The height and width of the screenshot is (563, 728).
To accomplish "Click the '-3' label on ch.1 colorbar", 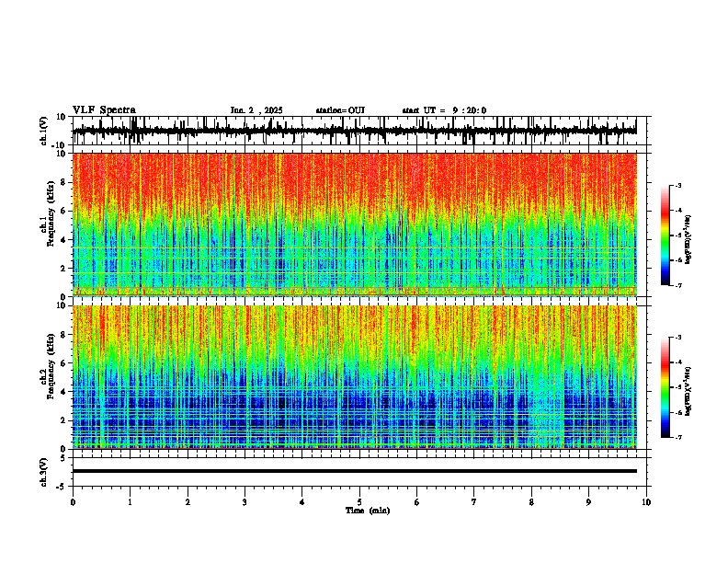I will 677,186.
